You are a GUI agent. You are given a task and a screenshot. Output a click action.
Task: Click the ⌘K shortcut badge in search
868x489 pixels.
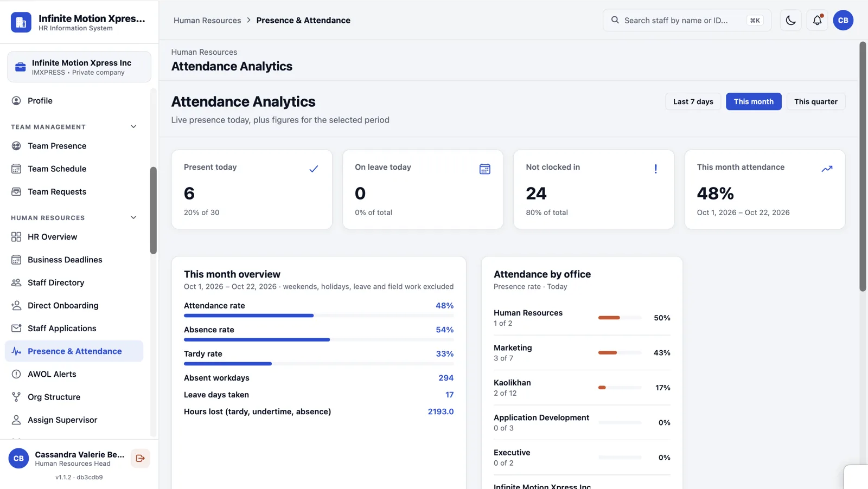(755, 21)
